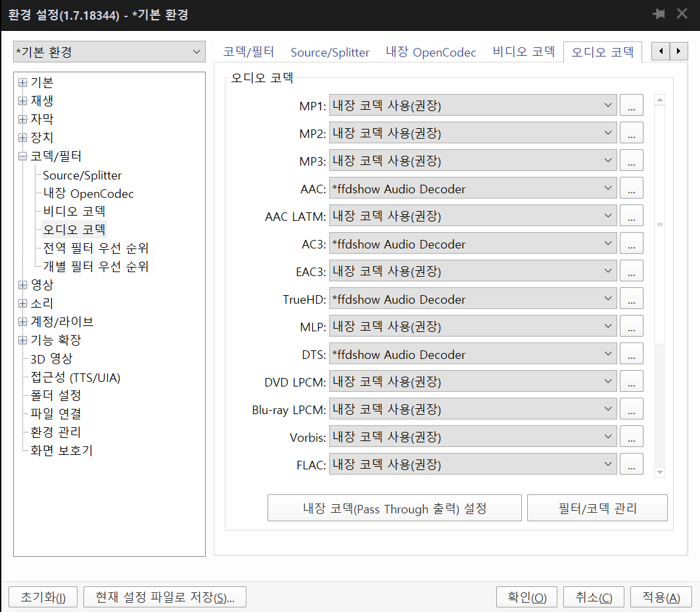Click the codec list scroll up arrow
Image resolution: width=700 pixels, height=612 pixels.
pyautogui.click(x=660, y=99)
